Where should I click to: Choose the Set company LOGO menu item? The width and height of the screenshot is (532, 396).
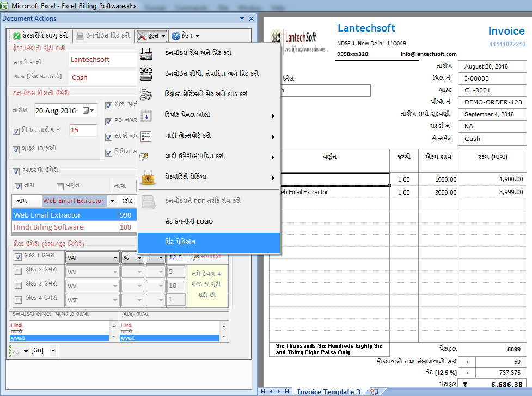[209, 222]
